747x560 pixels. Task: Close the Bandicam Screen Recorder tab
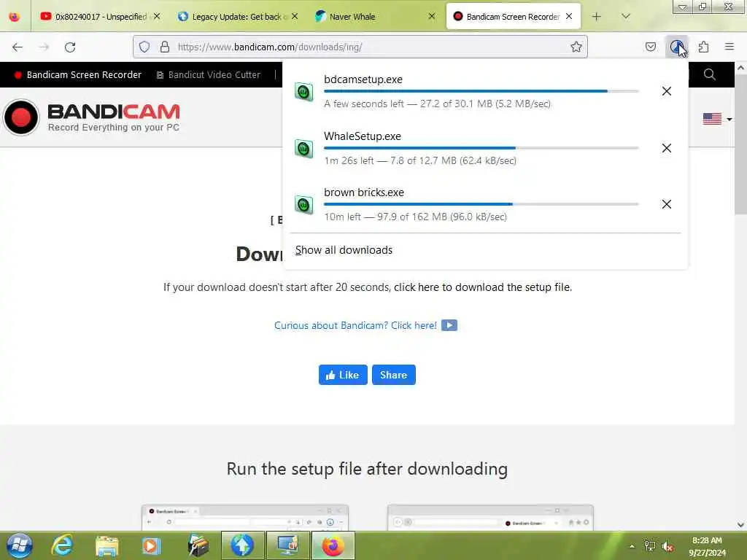click(569, 16)
